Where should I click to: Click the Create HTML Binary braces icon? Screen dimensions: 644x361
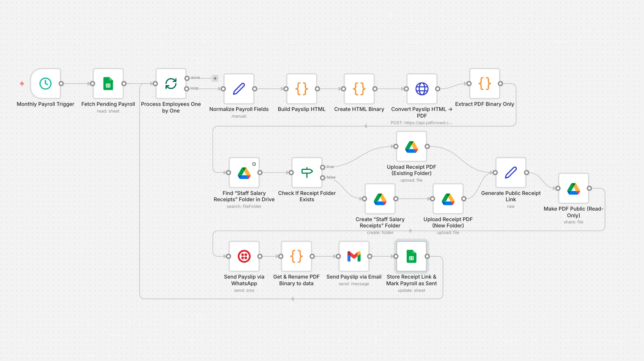pyautogui.click(x=359, y=89)
